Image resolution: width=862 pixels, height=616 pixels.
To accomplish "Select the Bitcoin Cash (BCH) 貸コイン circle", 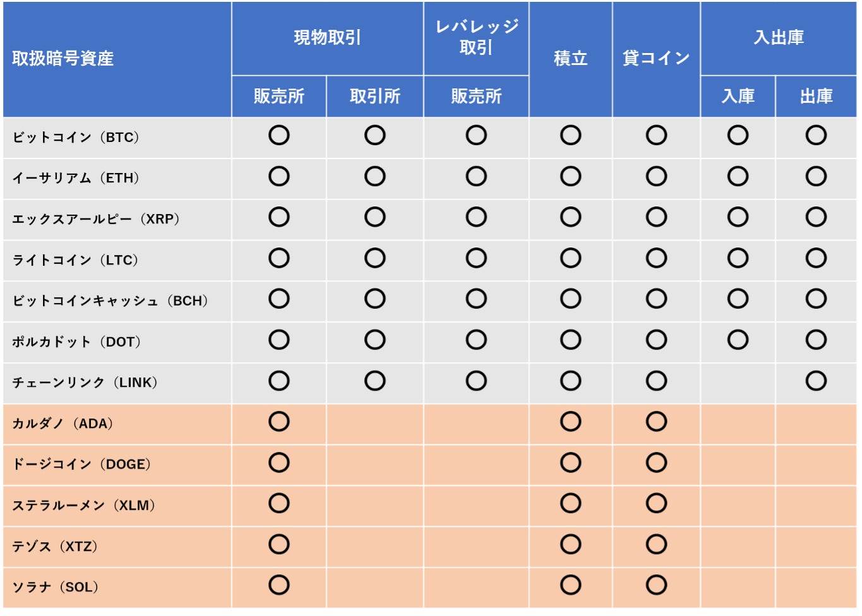I will point(656,299).
